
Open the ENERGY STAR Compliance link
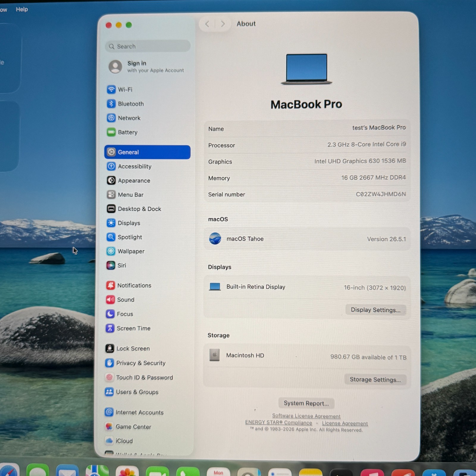tap(278, 422)
